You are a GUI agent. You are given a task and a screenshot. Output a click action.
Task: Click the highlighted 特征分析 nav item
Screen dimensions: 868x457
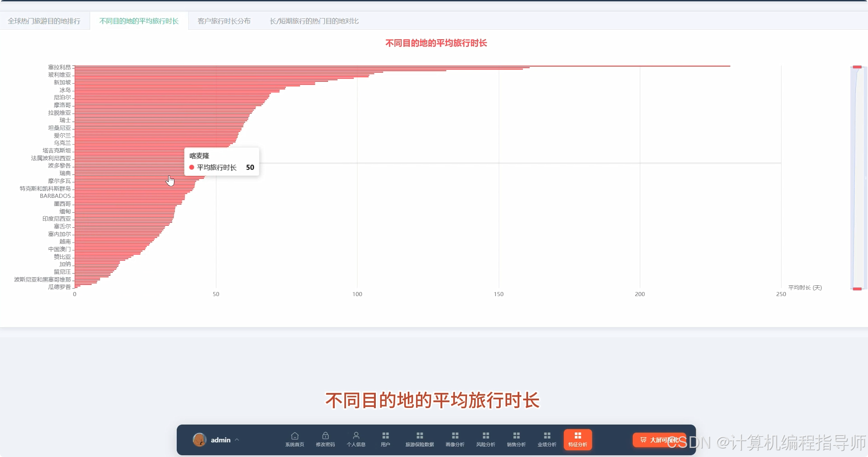tap(577, 439)
